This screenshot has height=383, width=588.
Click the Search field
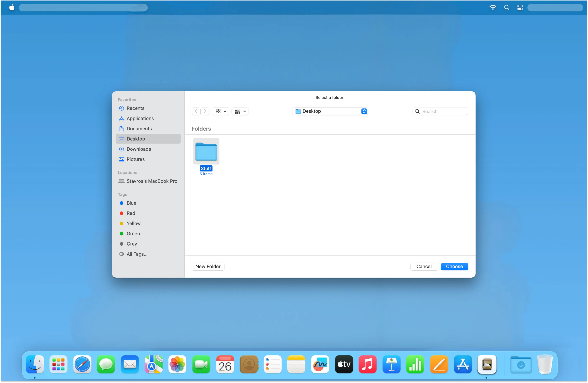(x=440, y=111)
